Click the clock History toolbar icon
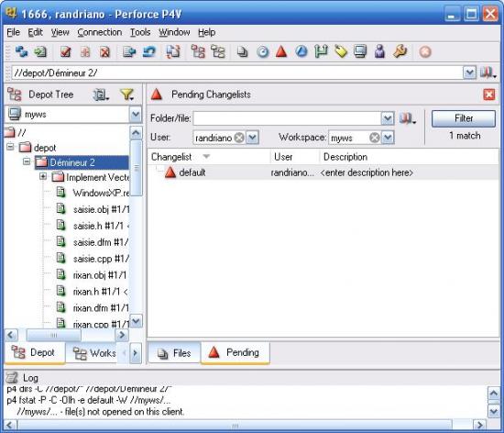This screenshot has width=504, height=433. click(263, 51)
